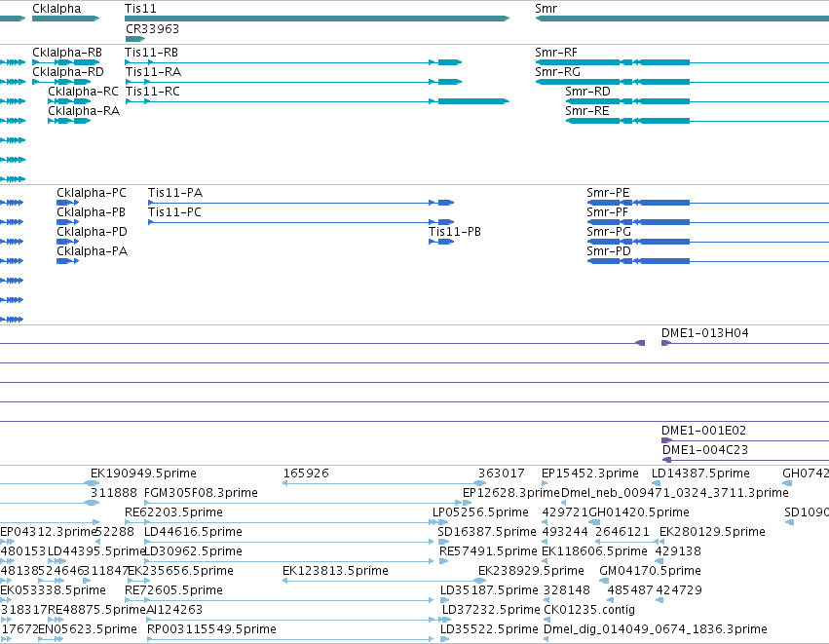Select EST EK190949.5prime
Screen dimensions: 829x644
click(143, 474)
